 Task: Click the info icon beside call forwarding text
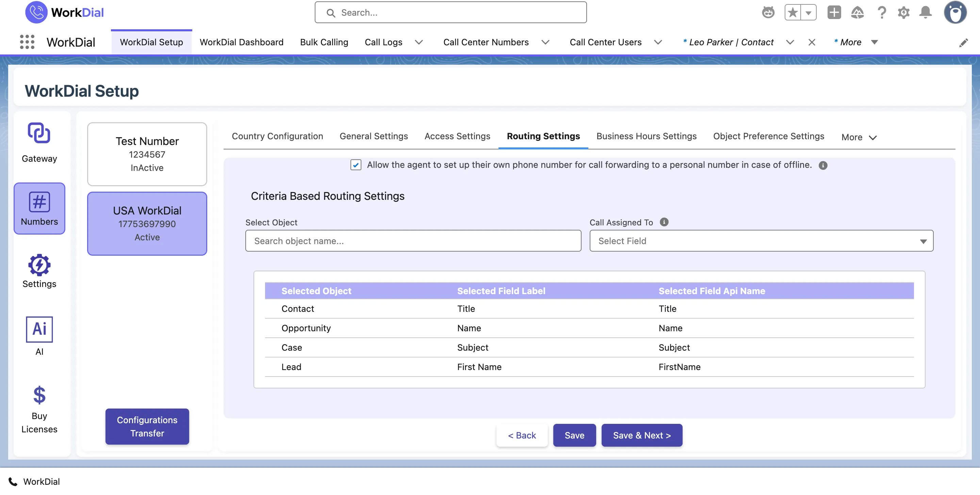click(x=822, y=165)
